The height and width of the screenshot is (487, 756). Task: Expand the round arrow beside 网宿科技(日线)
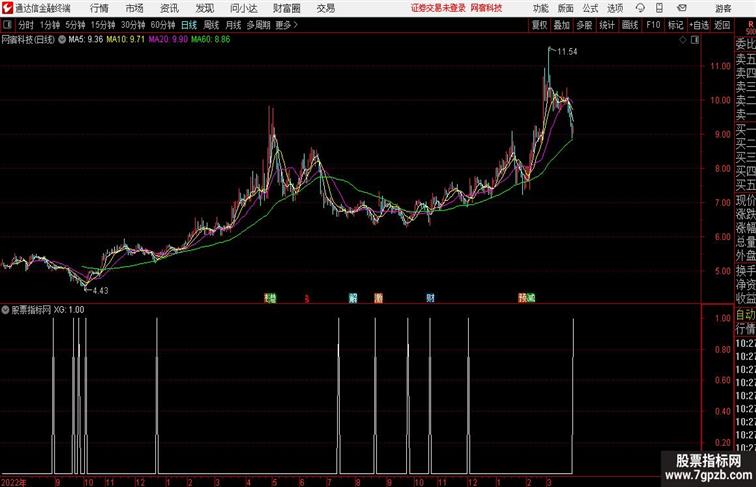pos(62,40)
